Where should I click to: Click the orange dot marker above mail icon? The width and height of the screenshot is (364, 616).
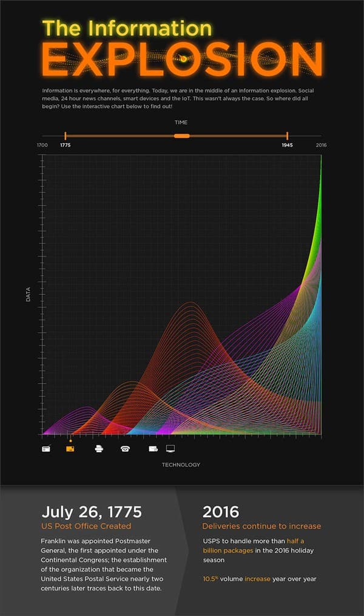tap(70, 440)
